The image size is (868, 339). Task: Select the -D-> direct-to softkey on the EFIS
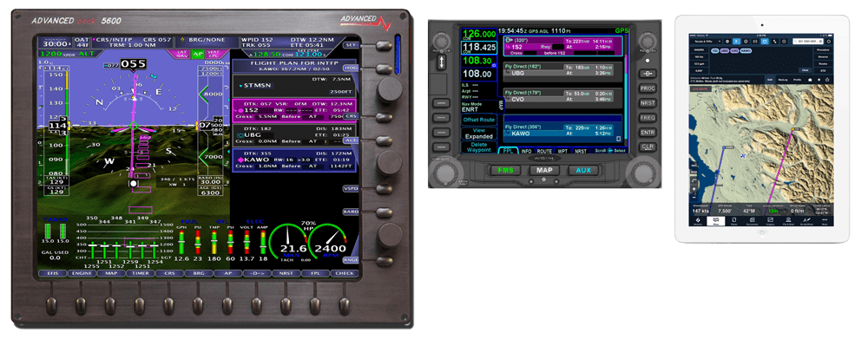pyautogui.click(x=255, y=273)
